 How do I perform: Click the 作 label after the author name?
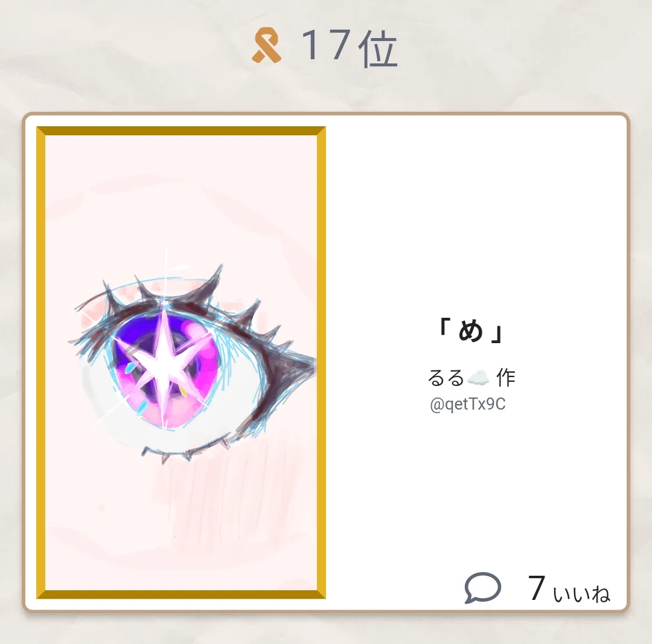pos(506,378)
